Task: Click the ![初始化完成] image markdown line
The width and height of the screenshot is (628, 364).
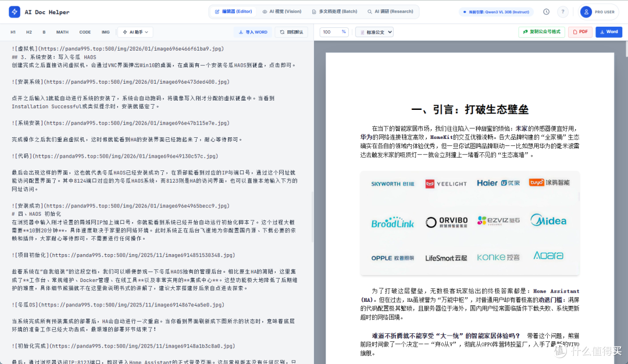Action: pos(123,346)
